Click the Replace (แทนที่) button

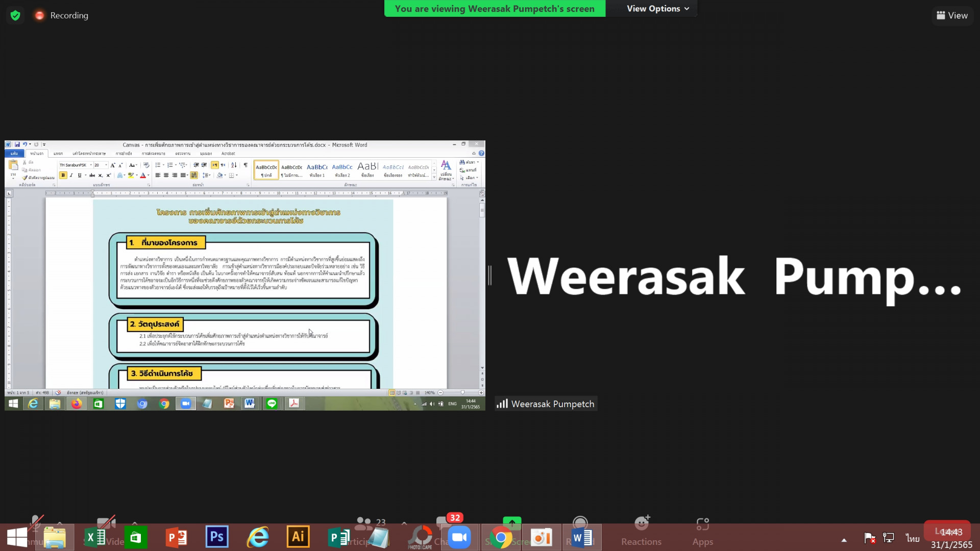coord(468,170)
